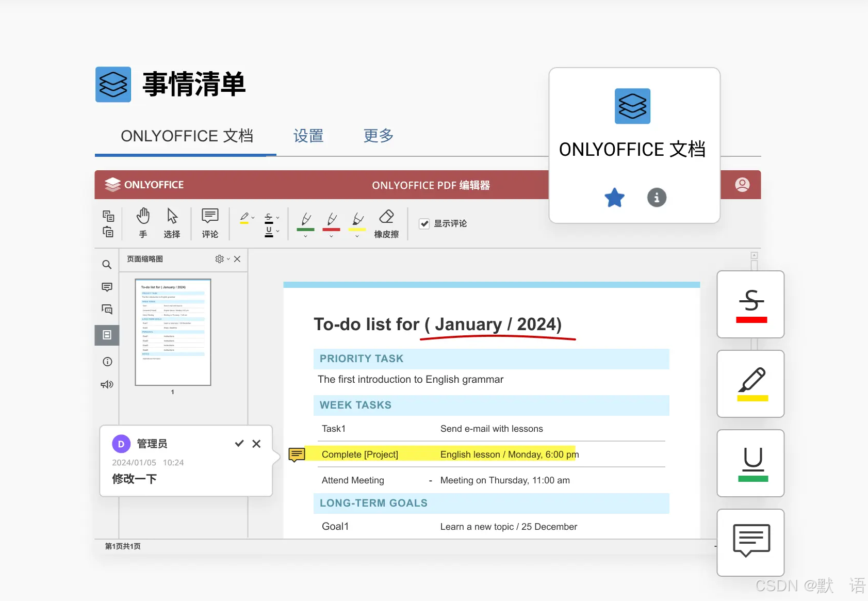Click the comment marker beside Complete [Project]

pos(297,454)
